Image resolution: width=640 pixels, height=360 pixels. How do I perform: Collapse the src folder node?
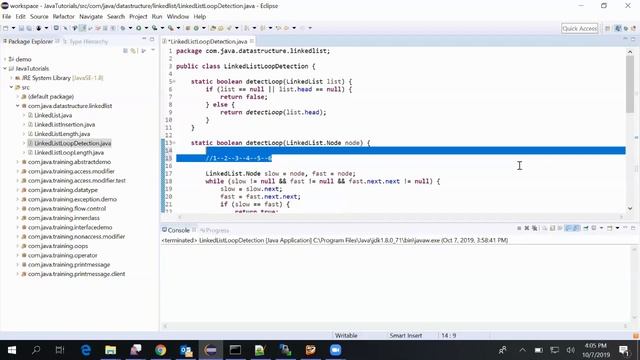[x=11, y=87]
